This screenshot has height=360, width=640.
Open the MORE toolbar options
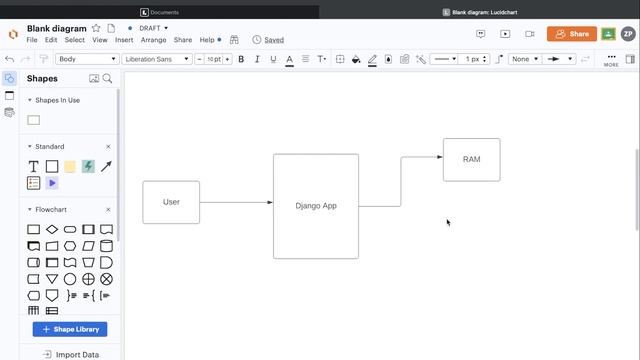pos(611,60)
